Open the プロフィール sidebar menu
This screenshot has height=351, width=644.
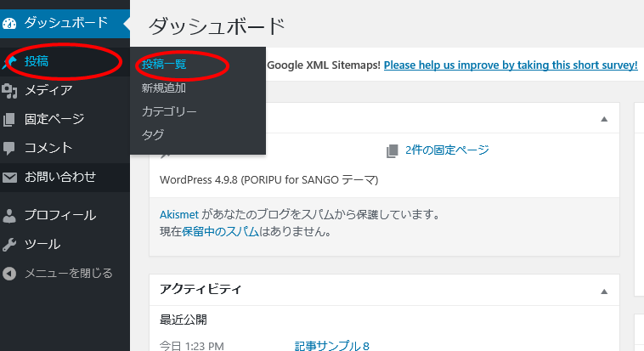click(x=65, y=215)
